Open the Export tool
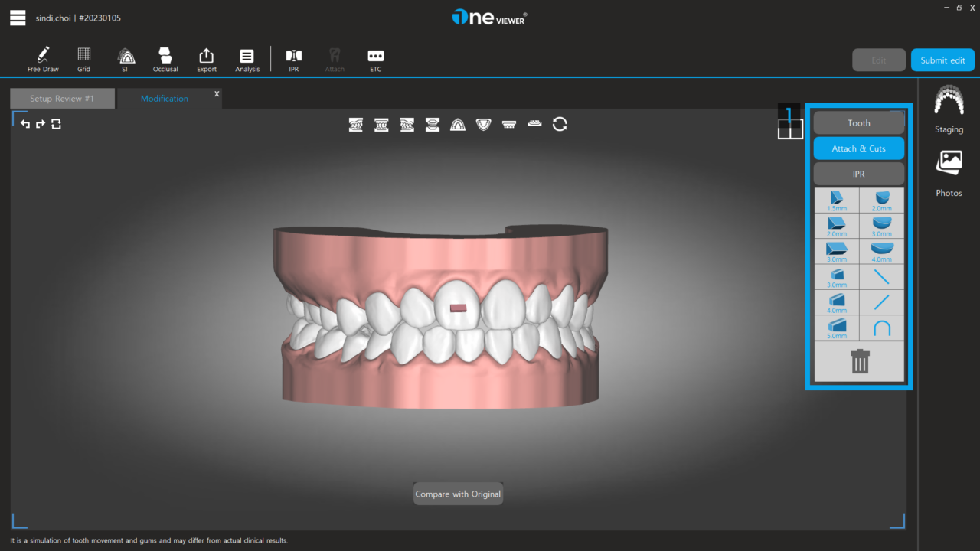This screenshot has height=551, width=980. (206, 57)
